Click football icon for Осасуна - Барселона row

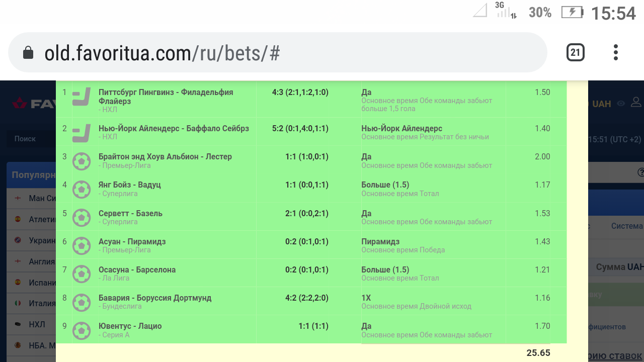click(82, 274)
